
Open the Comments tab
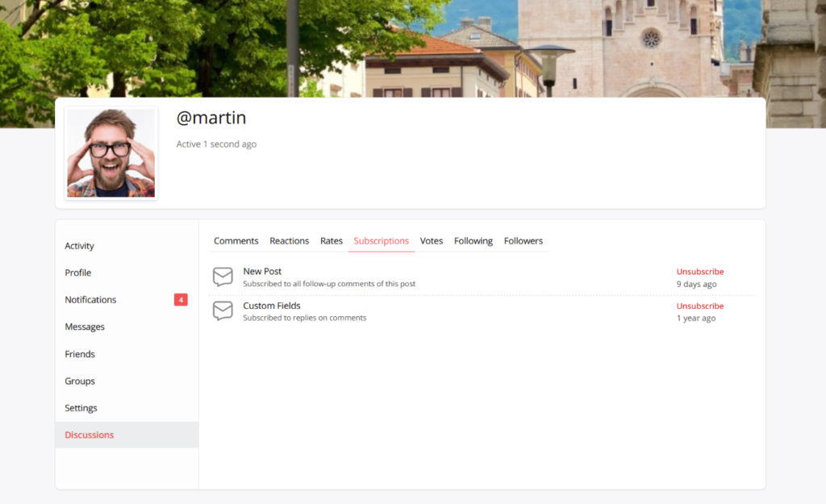click(236, 241)
